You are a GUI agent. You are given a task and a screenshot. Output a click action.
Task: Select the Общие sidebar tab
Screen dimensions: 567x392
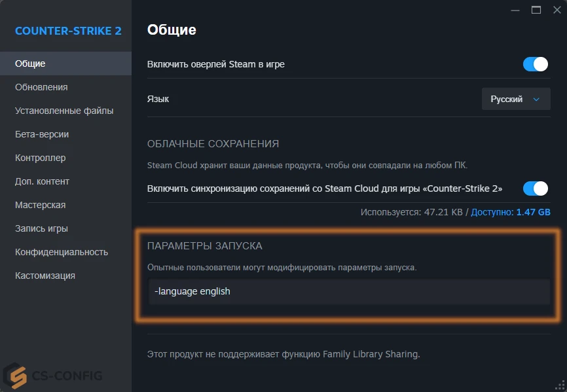tap(66, 63)
